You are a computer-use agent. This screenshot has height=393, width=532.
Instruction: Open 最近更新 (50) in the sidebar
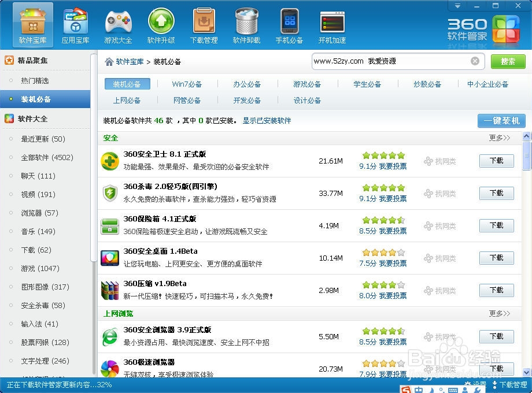pos(43,139)
